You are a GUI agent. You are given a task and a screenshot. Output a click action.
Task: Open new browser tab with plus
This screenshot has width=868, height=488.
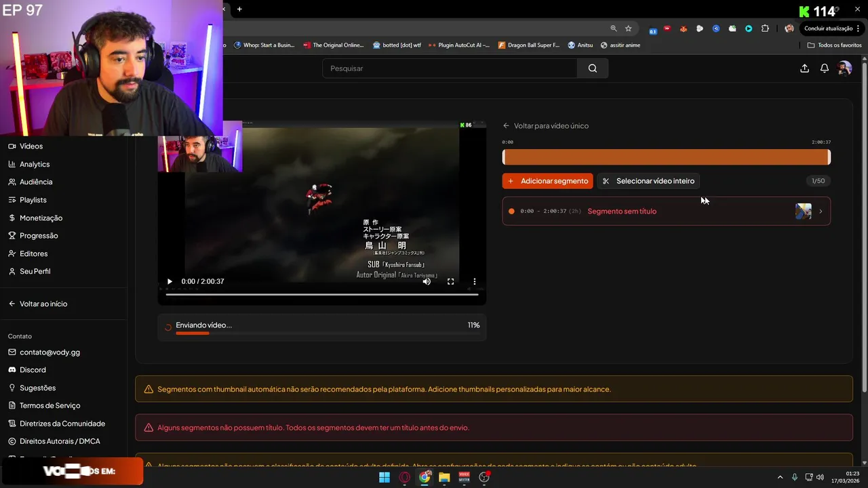239,9
